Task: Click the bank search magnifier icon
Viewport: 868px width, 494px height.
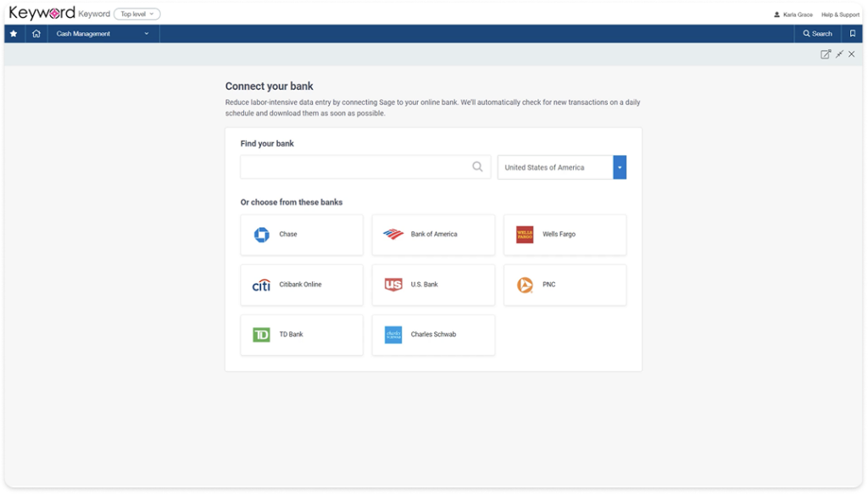Action: pos(477,167)
